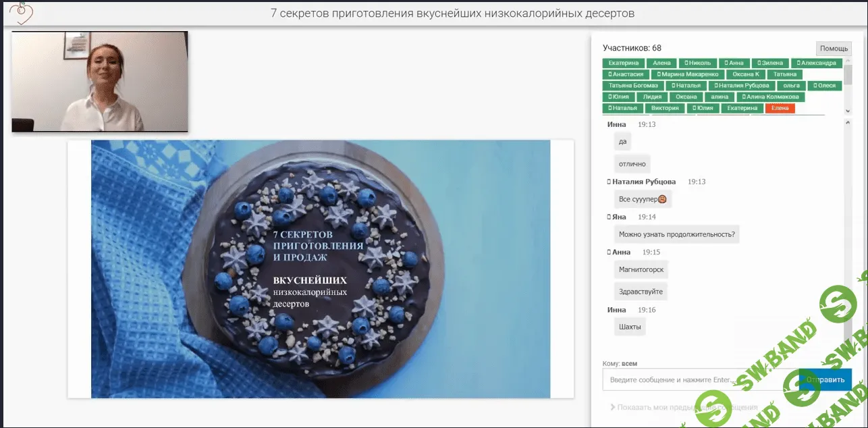Focus the chat message input field
868x428 pixels.
[x=699, y=379]
